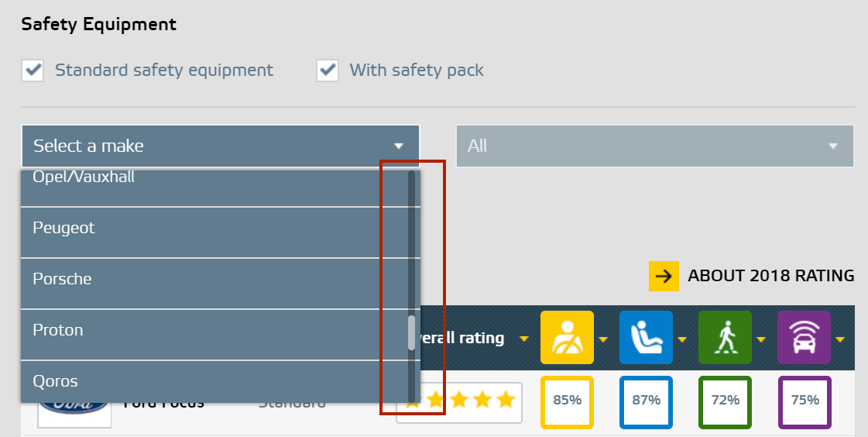Uncheck With safety pack checkbox
Viewport: 868px width, 437px height.
point(328,71)
